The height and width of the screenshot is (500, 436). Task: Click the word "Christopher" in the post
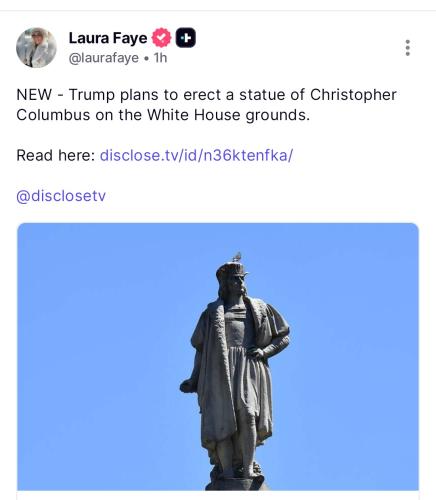353,95
